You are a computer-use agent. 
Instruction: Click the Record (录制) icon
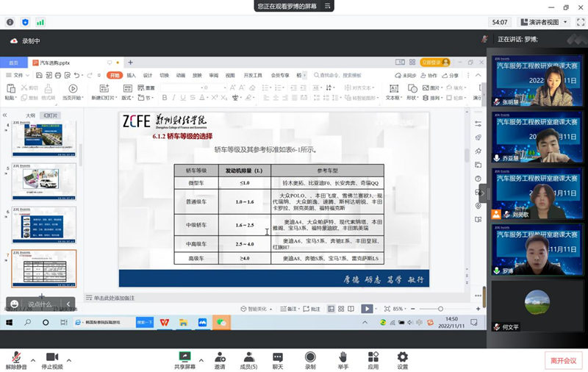(x=310, y=357)
